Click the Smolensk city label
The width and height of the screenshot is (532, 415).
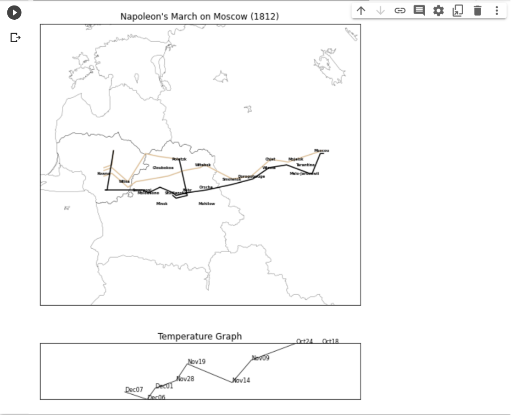click(231, 179)
